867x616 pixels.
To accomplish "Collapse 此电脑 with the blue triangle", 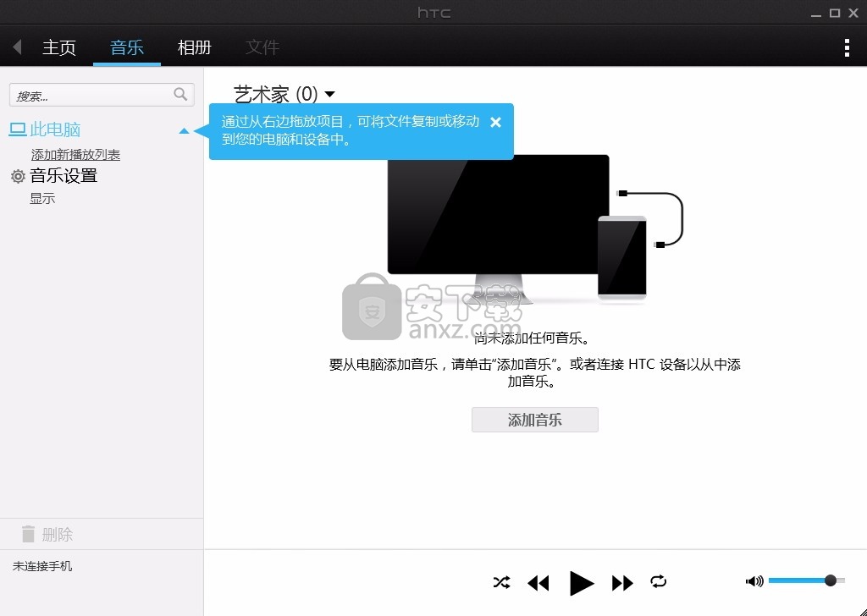I will tap(184, 131).
